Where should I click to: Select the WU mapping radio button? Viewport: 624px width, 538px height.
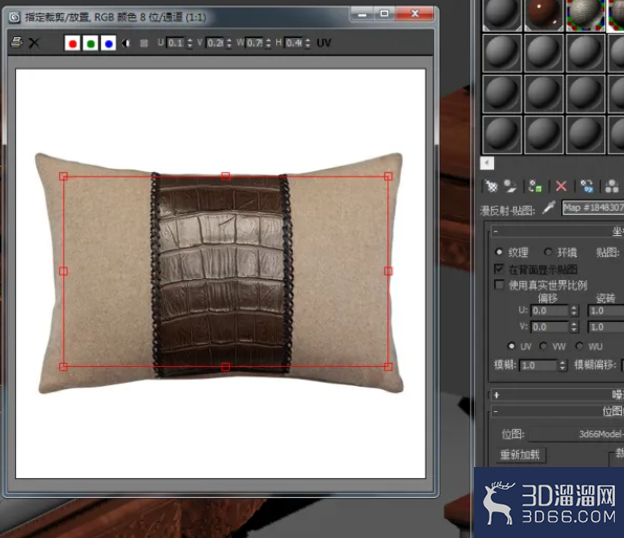tap(579, 346)
